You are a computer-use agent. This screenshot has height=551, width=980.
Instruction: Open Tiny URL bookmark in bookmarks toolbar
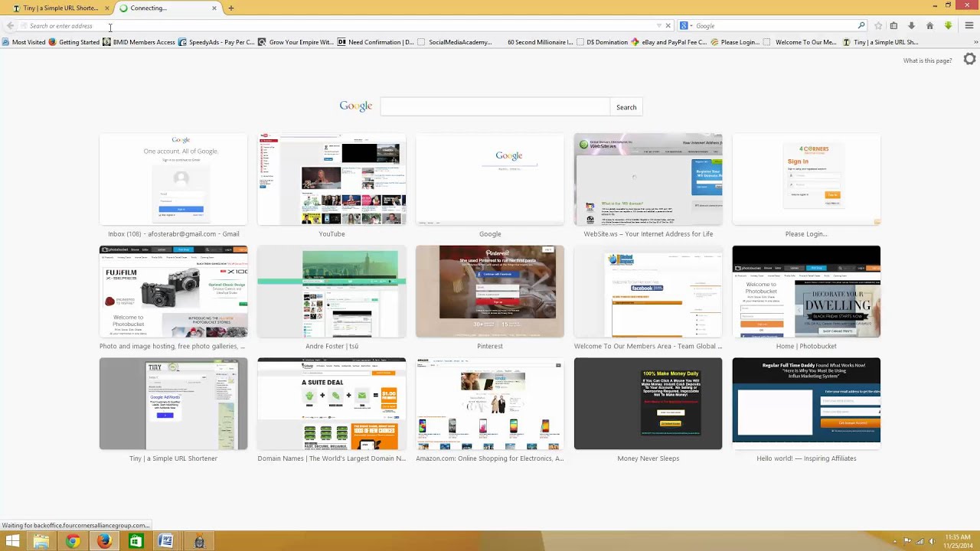(x=880, y=42)
